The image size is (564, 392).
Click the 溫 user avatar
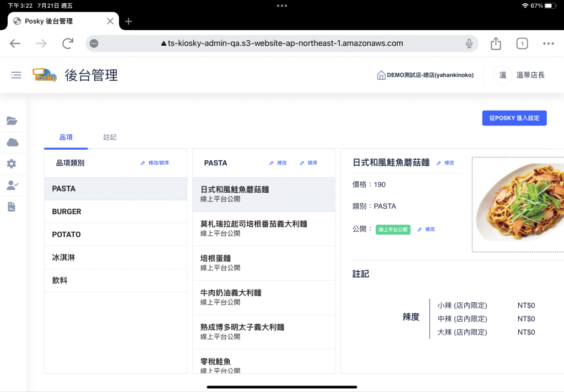[x=502, y=75]
